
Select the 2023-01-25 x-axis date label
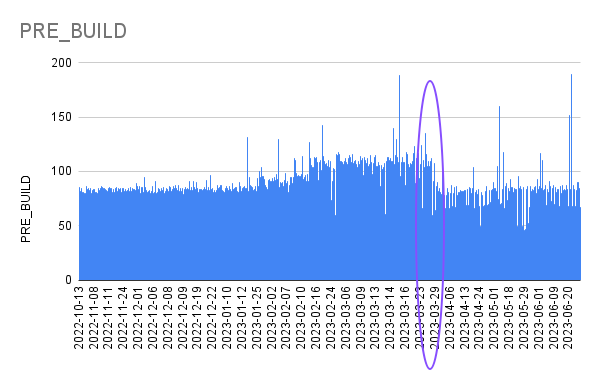pos(257,318)
